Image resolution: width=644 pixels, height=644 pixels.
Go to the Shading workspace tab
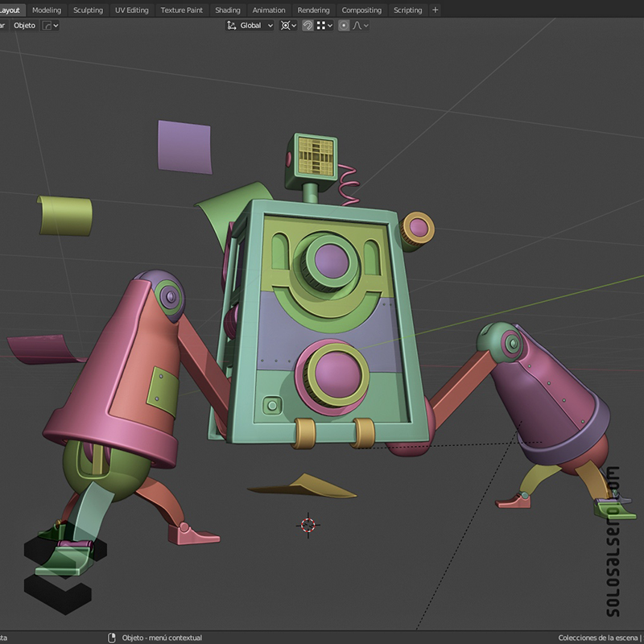coord(228,10)
